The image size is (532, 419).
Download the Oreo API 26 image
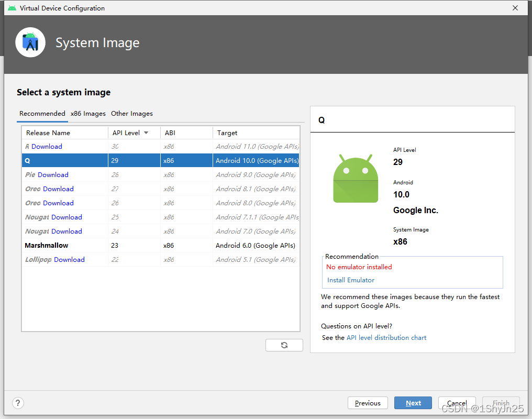coord(58,203)
